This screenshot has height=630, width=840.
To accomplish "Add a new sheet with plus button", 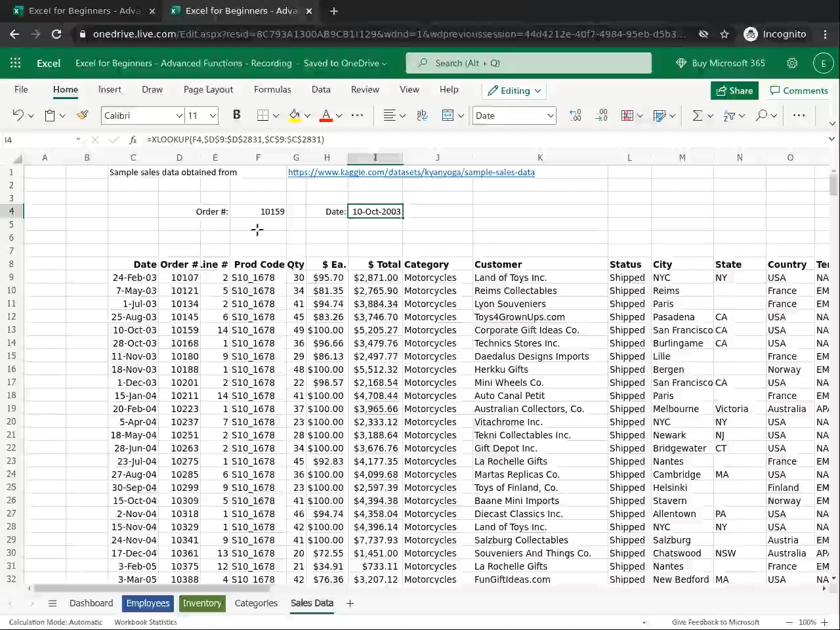I will (x=350, y=603).
